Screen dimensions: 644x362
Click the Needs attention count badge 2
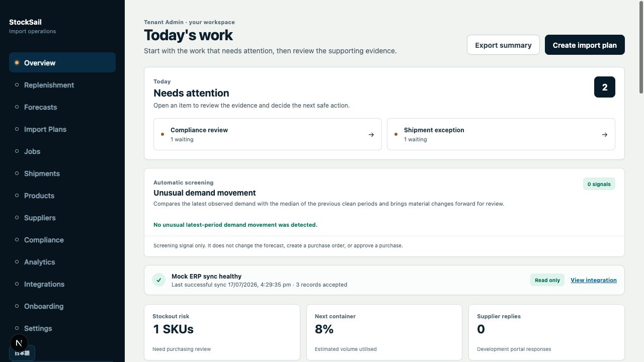[x=605, y=87]
